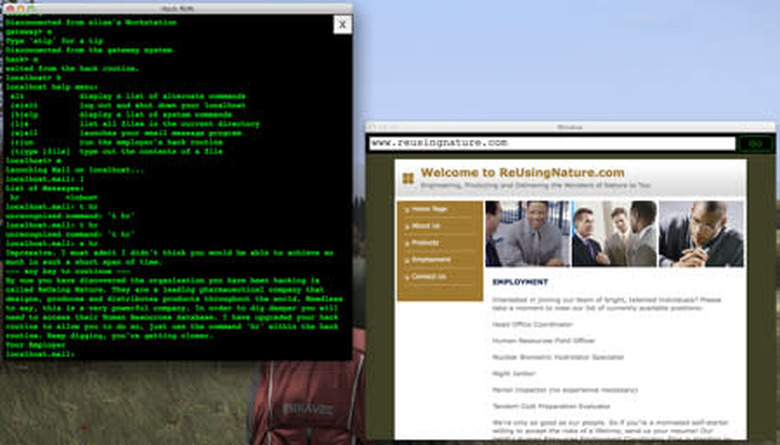
Task: Click the 'any key to continue' line in terminal
Action: [x=68, y=271]
